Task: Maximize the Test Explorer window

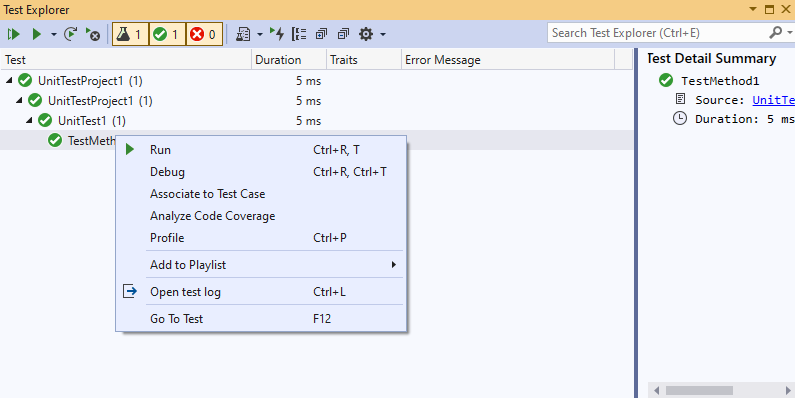Action: (770, 9)
